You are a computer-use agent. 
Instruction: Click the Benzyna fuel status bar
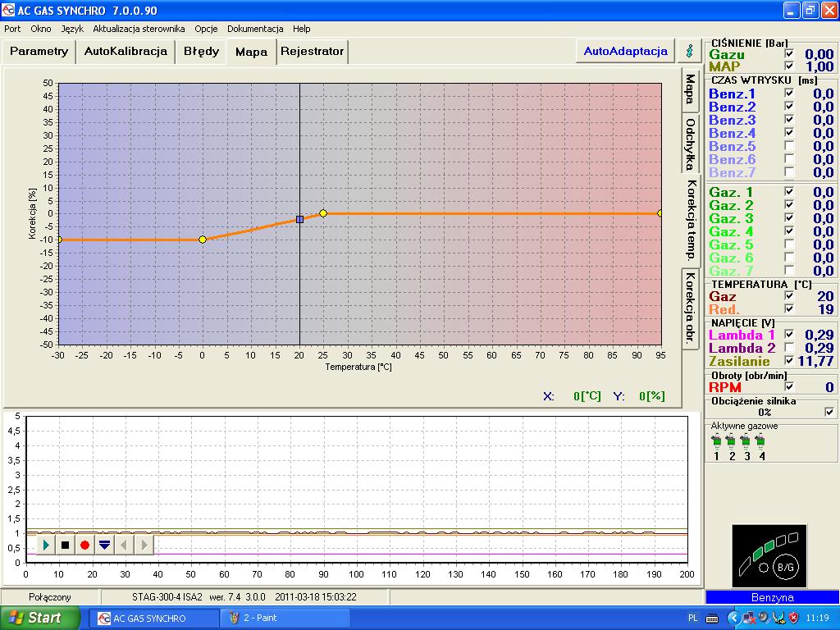[772, 597]
